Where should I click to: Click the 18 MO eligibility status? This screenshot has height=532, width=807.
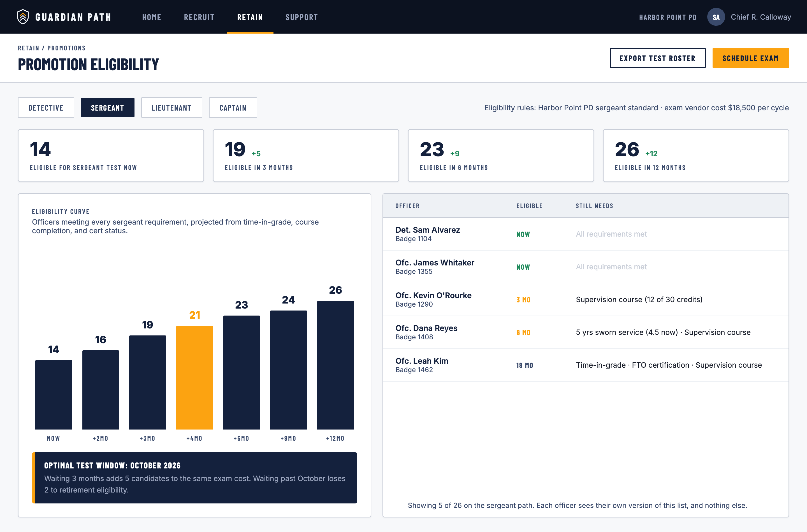point(525,365)
